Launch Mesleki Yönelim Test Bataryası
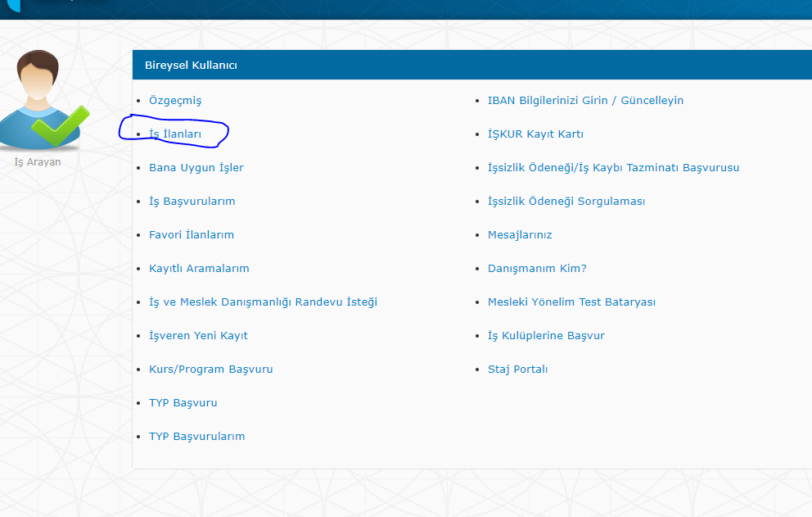This screenshot has height=517, width=812. (x=571, y=302)
